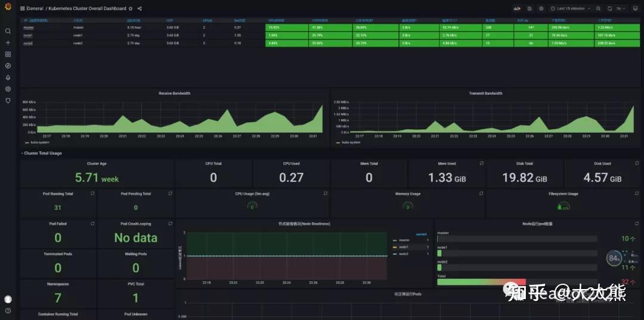Click corner icon on Pod Pending Total panel

[x=170, y=194]
